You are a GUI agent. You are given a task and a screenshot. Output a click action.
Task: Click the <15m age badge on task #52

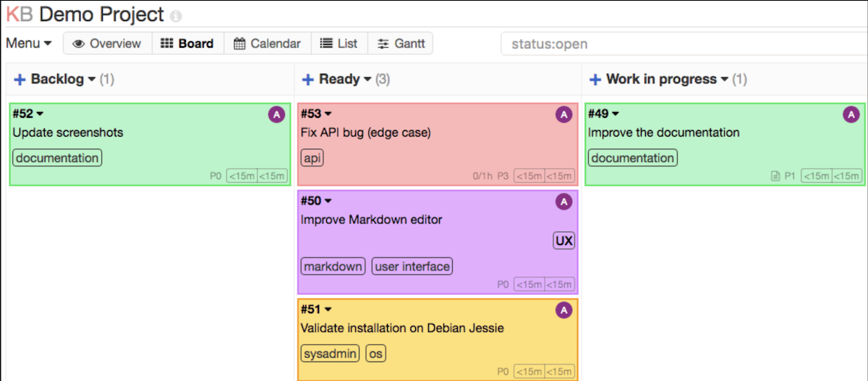[242, 176]
